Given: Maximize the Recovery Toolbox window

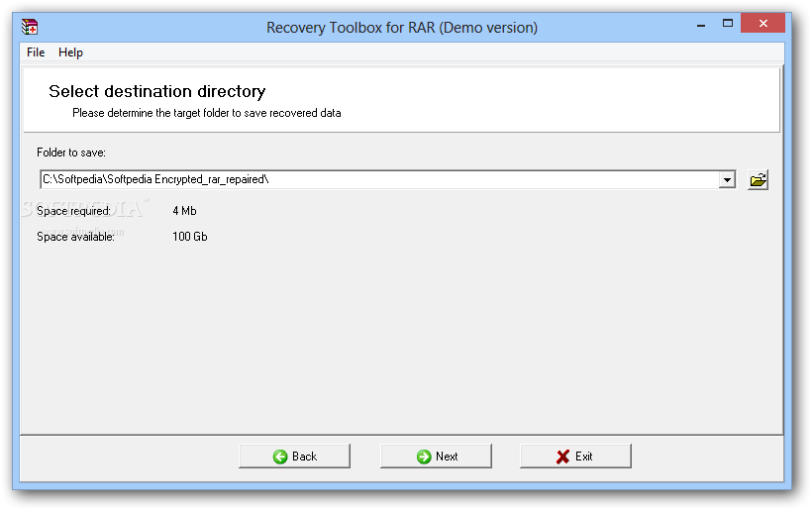Looking at the screenshot, I should 728,24.
